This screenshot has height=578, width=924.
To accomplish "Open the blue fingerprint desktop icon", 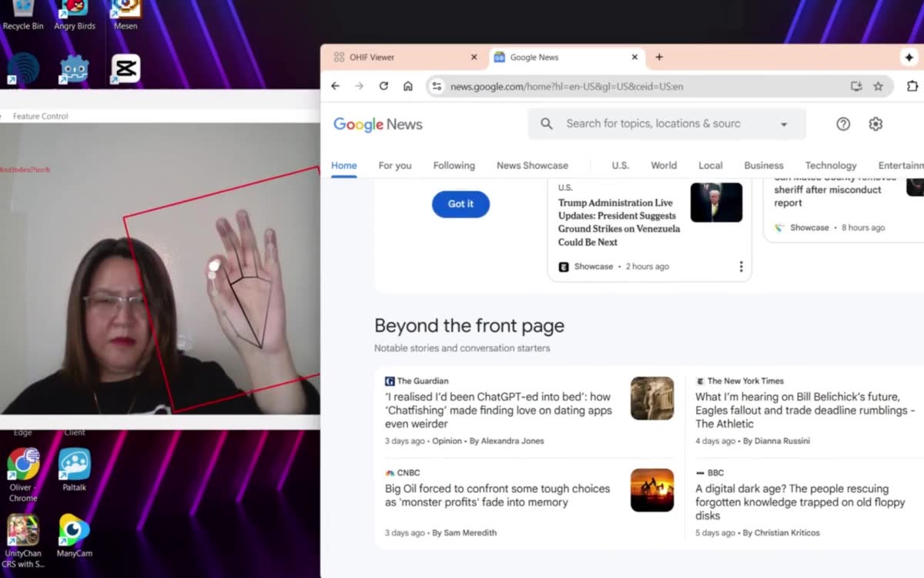I will pos(23,69).
